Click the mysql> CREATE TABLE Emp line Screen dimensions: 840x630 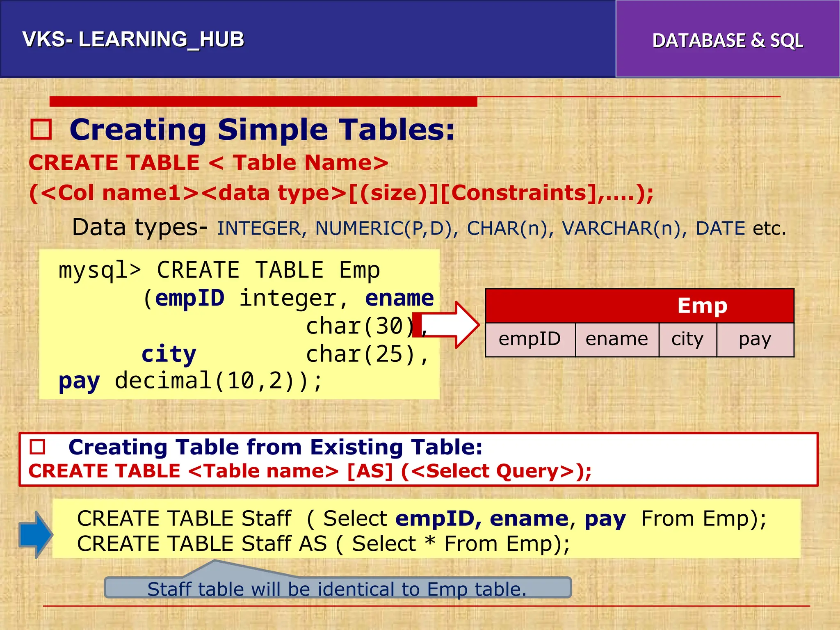[x=219, y=271]
